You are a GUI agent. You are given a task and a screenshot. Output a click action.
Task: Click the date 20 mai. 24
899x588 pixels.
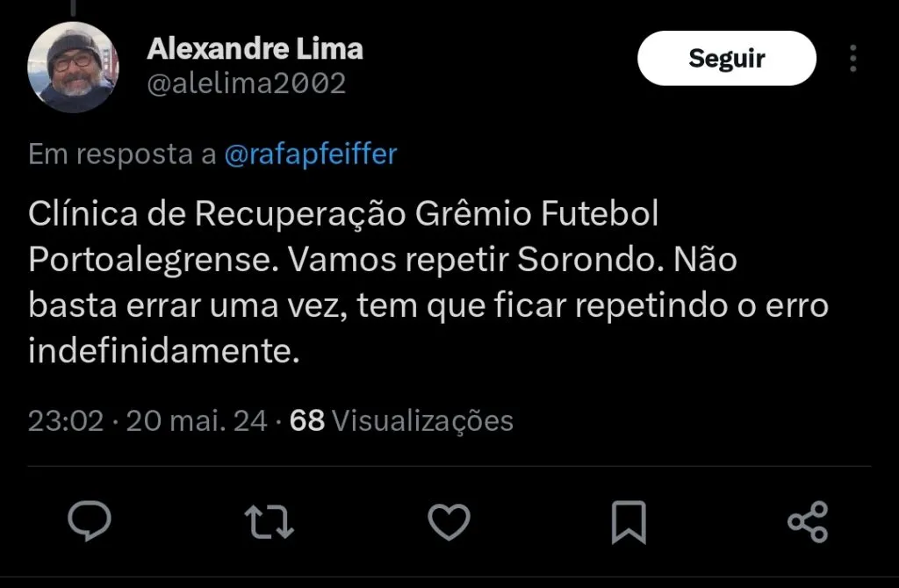click(197, 421)
